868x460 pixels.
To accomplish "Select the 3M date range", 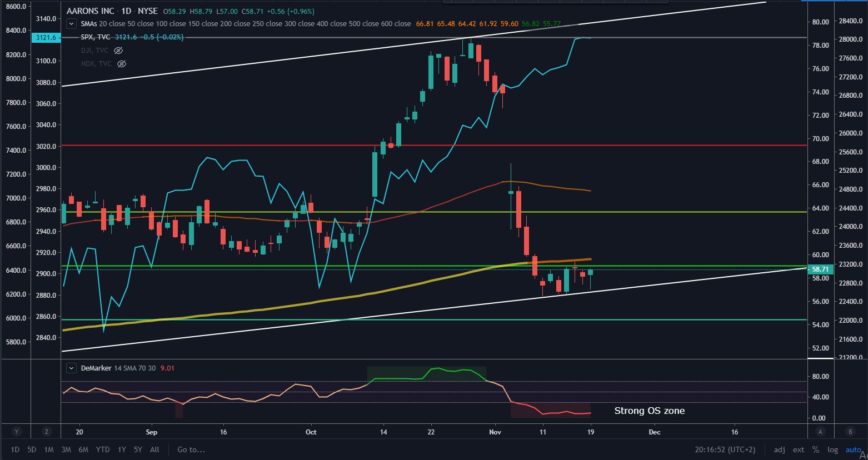I will pyautogui.click(x=66, y=449).
